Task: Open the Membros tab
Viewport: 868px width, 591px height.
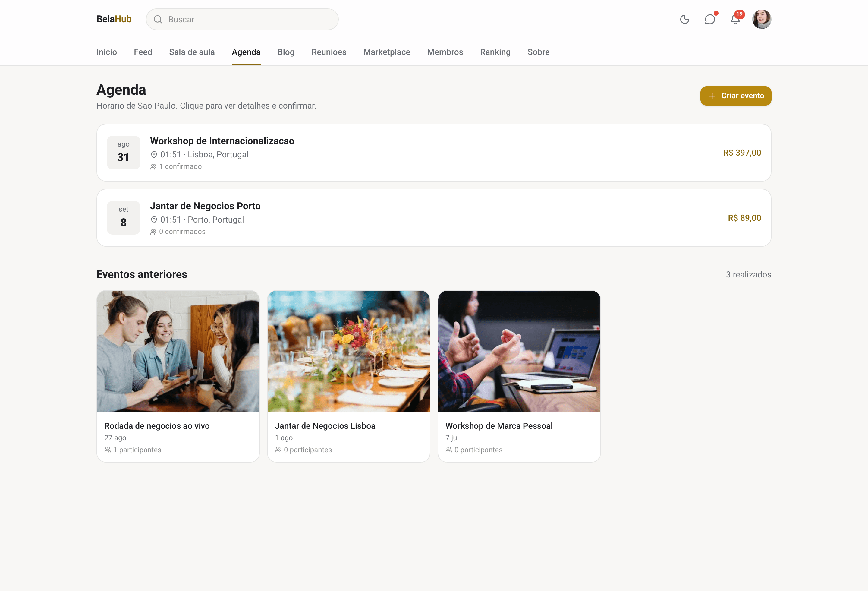Action: pos(445,52)
